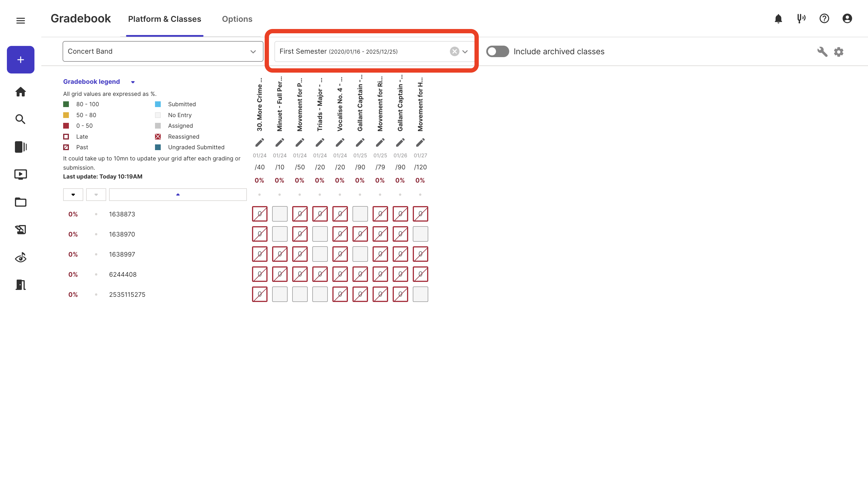The image size is (868, 492).
Task: Select the wrench tools icon
Action: click(x=823, y=52)
